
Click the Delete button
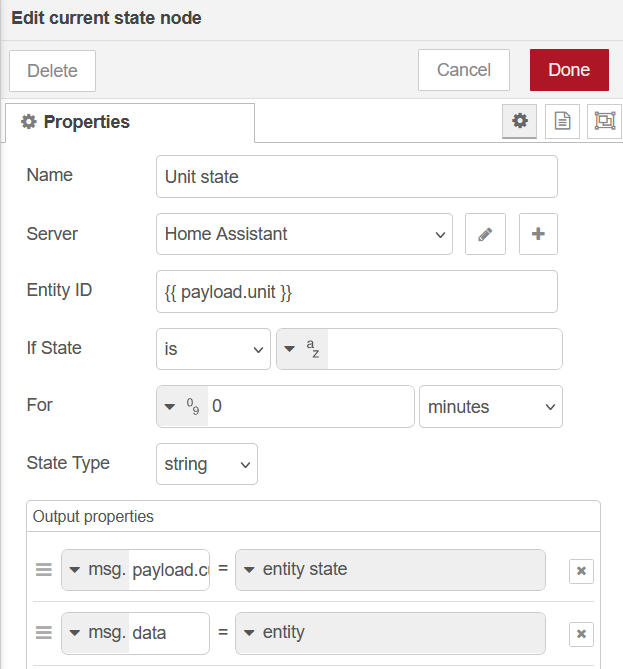pos(52,71)
